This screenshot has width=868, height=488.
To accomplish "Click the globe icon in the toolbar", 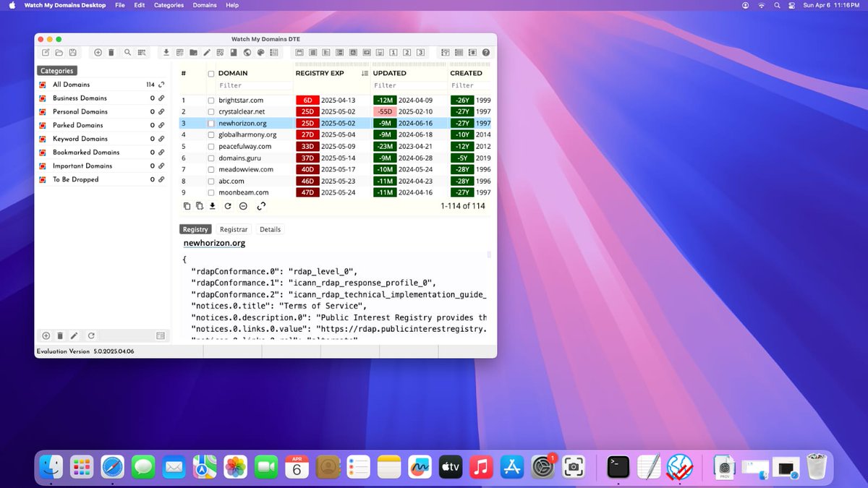I will click(x=247, y=53).
